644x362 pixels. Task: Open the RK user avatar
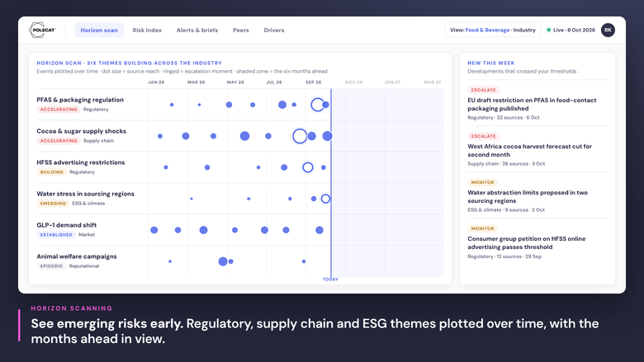tap(608, 30)
